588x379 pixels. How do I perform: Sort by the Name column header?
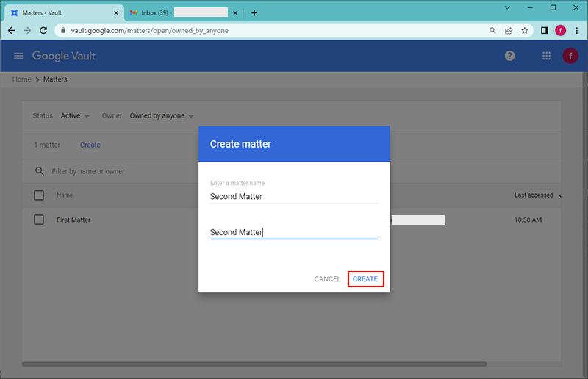tap(65, 195)
